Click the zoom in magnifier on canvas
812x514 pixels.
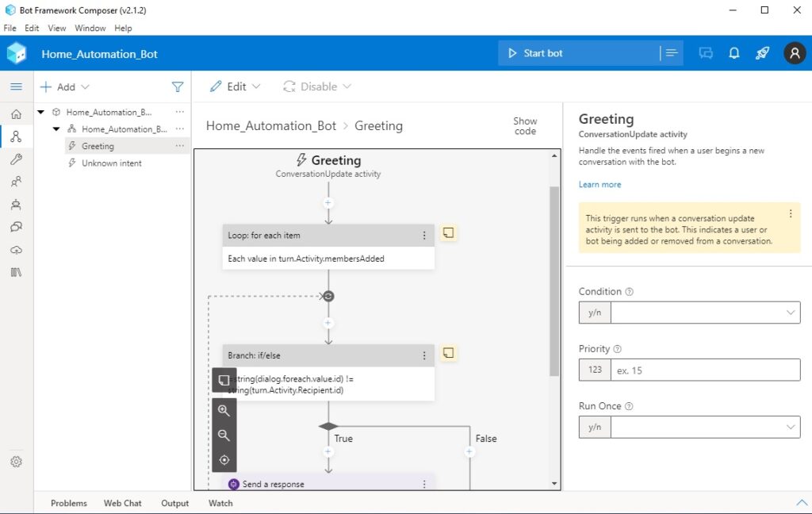[224, 410]
